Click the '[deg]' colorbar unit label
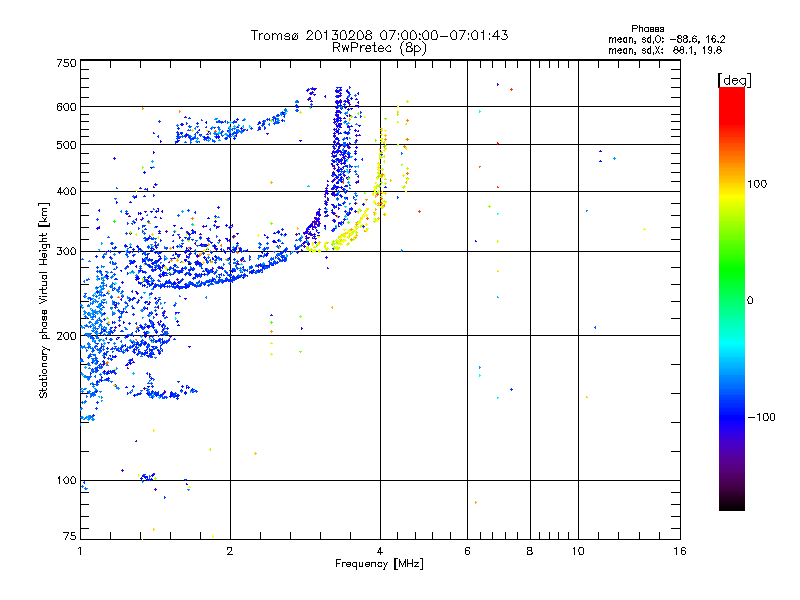800x600 pixels. pyautogui.click(x=734, y=80)
